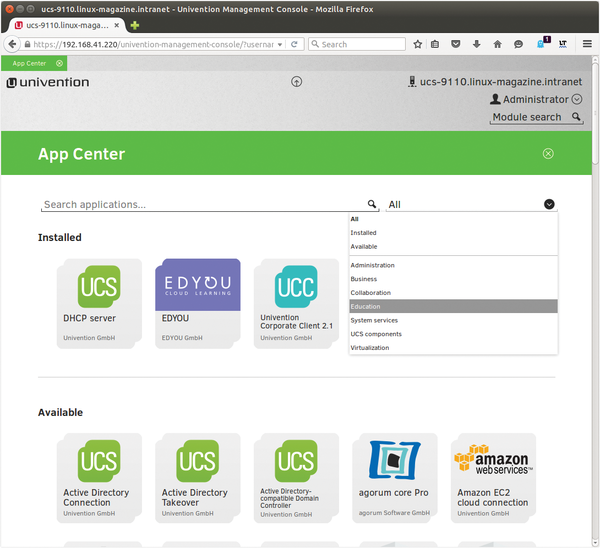Click the application search magnifier icon
The width and height of the screenshot is (600, 548).
[x=372, y=204]
